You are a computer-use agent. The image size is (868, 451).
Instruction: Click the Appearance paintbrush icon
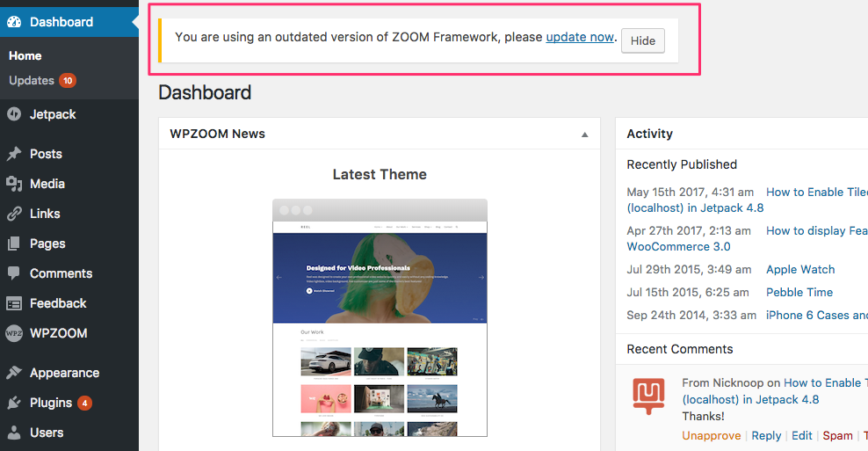point(14,373)
